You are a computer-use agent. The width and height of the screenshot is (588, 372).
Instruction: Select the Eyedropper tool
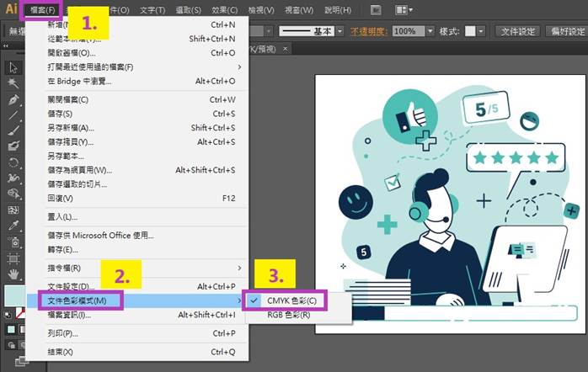click(x=13, y=226)
